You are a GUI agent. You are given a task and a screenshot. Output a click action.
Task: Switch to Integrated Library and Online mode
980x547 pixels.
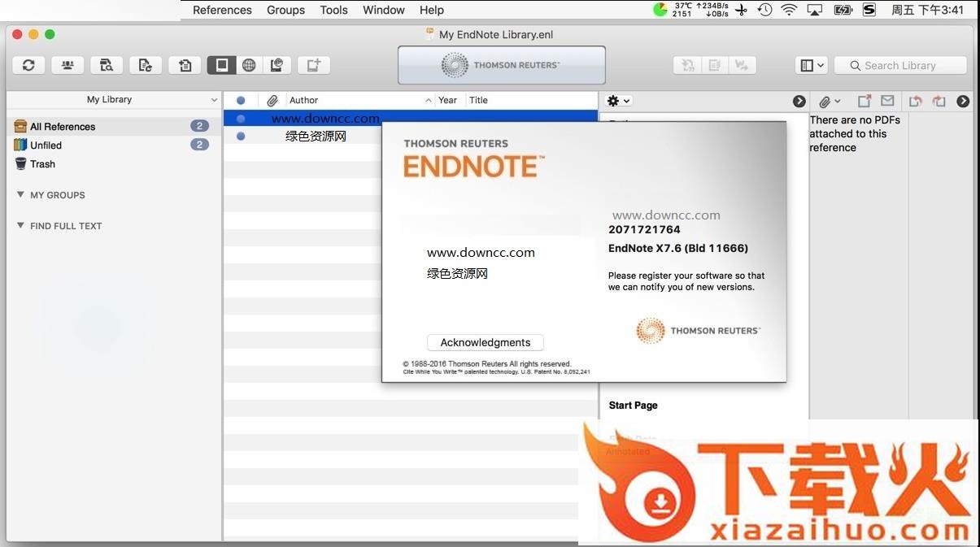coord(277,65)
